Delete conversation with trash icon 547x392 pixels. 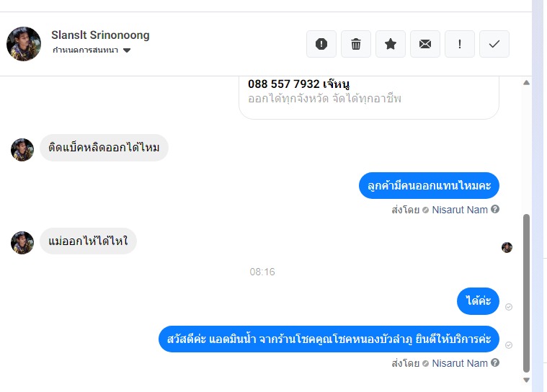[356, 44]
